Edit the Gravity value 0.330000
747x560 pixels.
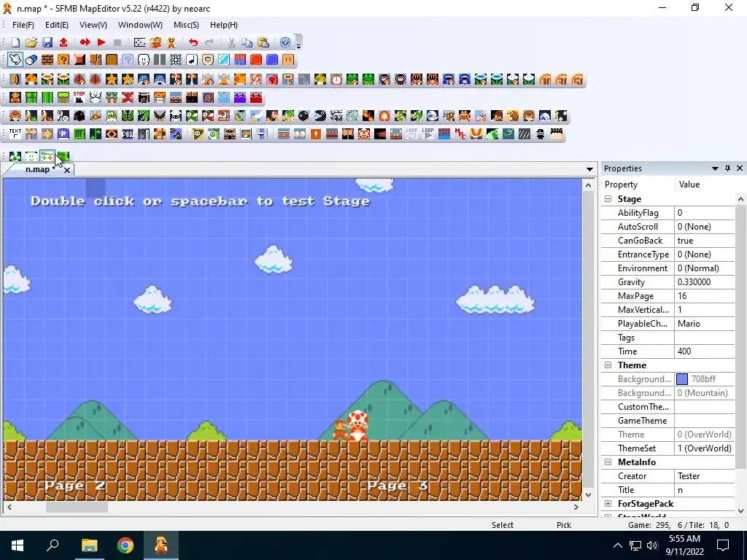coord(704,282)
